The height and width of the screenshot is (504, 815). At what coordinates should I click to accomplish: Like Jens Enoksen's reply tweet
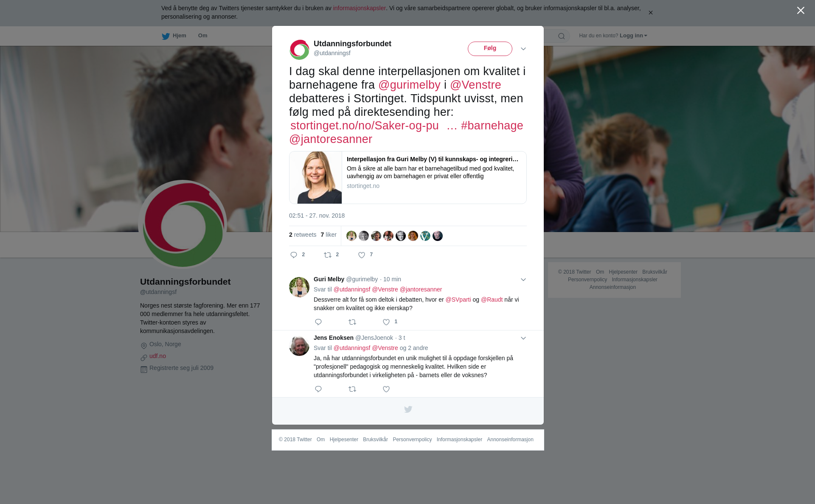(386, 389)
